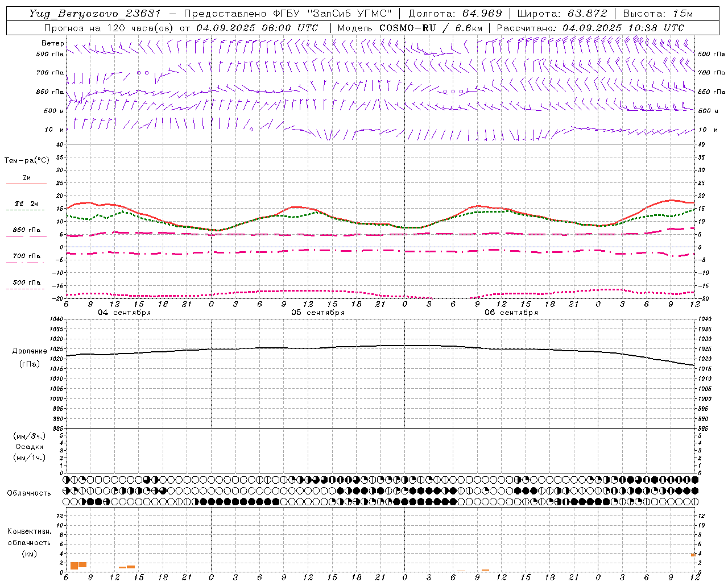Click the Осадки precipitation label
The height and width of the screenshot is (582, 728).
click(30, 447)
